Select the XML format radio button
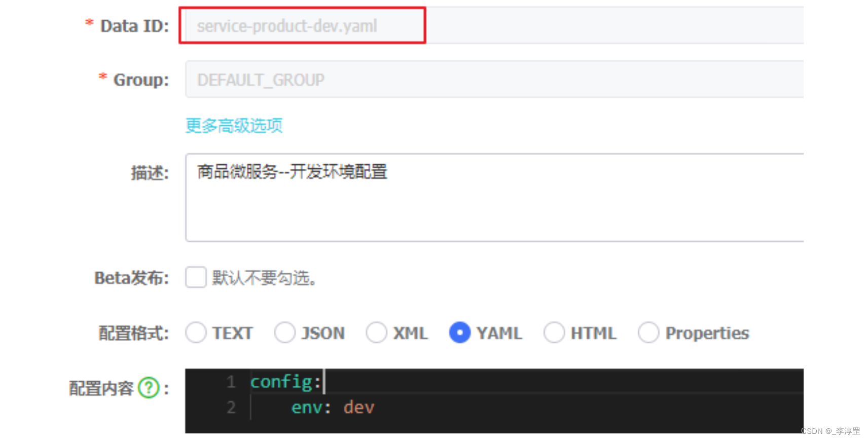Viewport: 868px width, 440px height. tap(376, 333)
